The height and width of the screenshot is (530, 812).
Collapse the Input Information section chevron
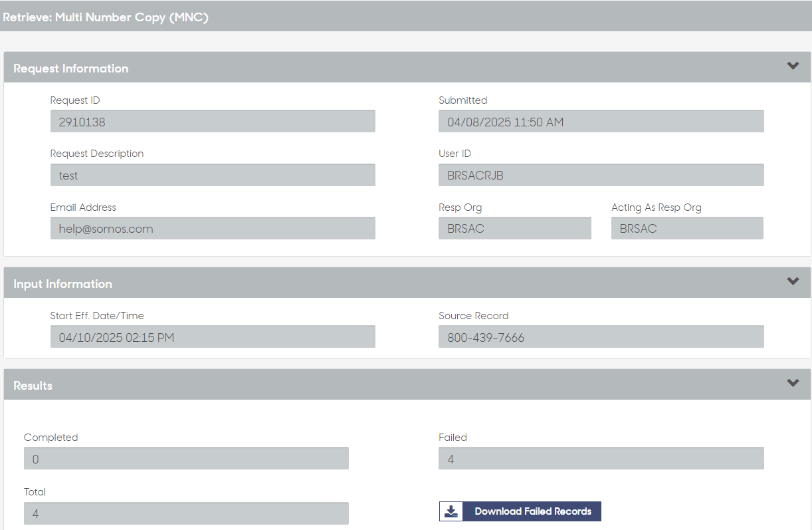pos(793,281)
